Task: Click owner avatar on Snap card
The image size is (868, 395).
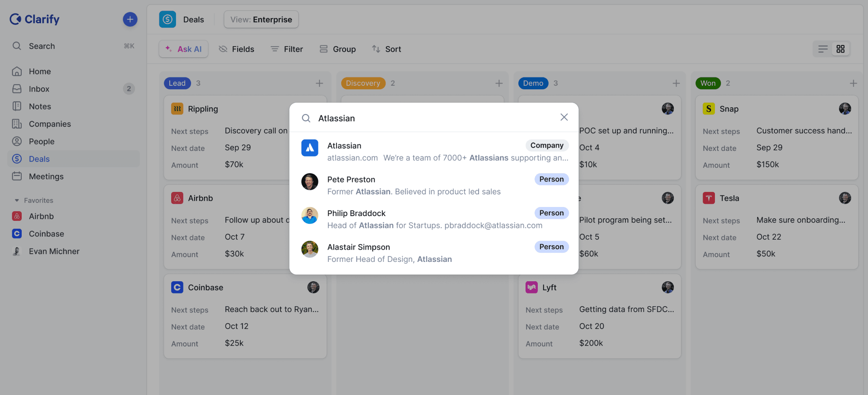Action: pos(845,109)
